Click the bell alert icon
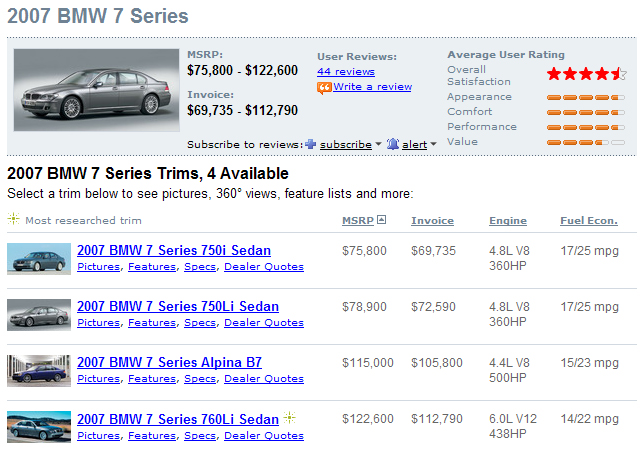Image resolution: width=640 pixels, height=453 pixels. click(393, 144)
